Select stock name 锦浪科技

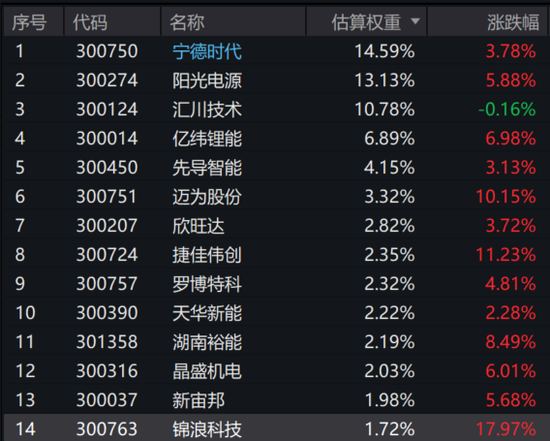[x=207, y=429]
